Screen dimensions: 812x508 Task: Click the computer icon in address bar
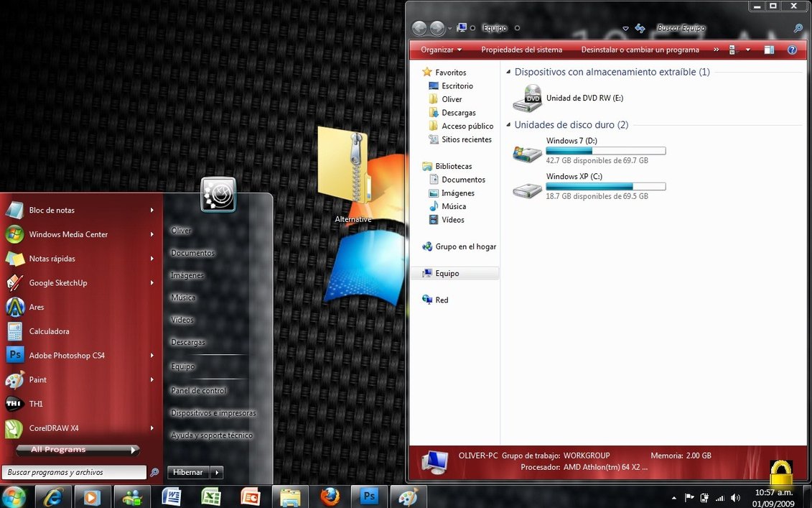pos(462,28)
